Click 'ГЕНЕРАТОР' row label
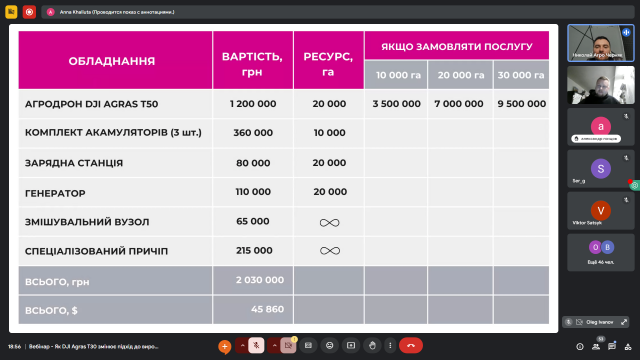This screenshot has width=640, height=360. coord(55,193)
